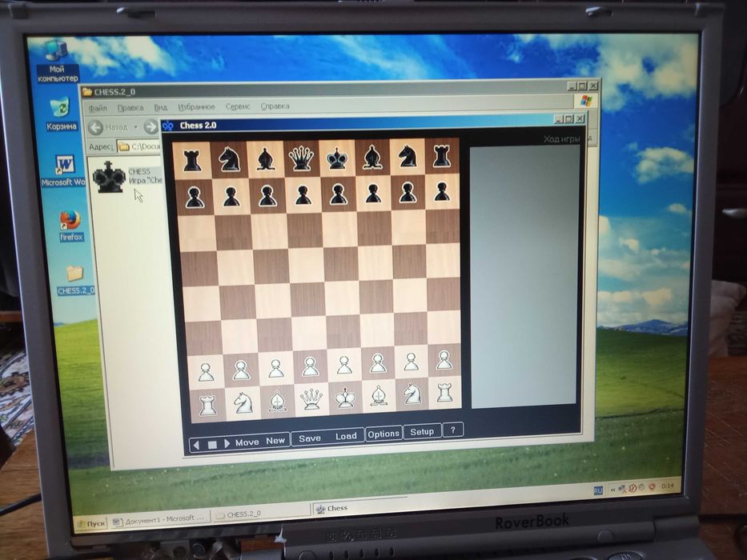Open the Setup button

[422, 432]
